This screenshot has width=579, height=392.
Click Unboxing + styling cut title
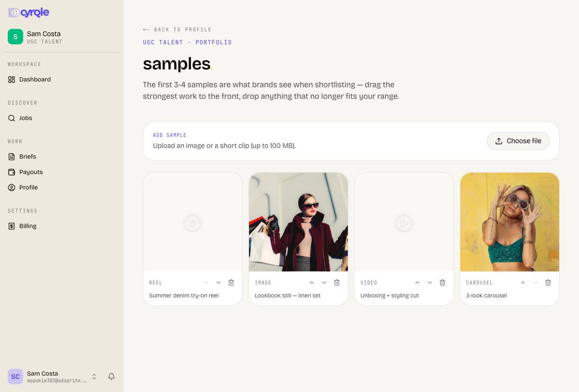(390, 296)
